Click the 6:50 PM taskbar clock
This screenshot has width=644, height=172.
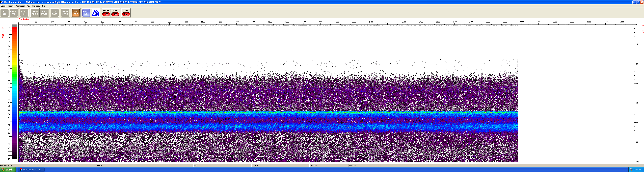(x=638, y=169)
